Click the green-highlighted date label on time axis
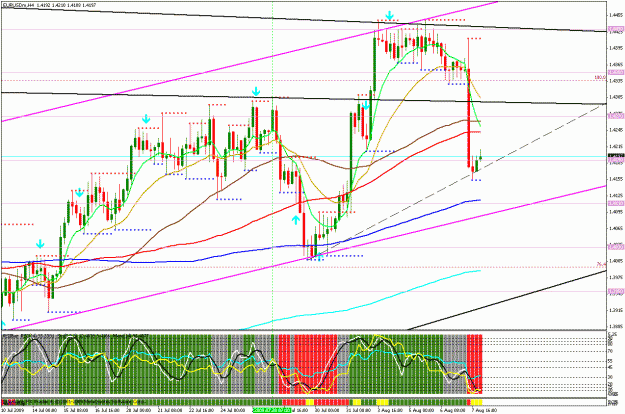The width and height of the screenshot is (625, 414). (x=272, y=410)
